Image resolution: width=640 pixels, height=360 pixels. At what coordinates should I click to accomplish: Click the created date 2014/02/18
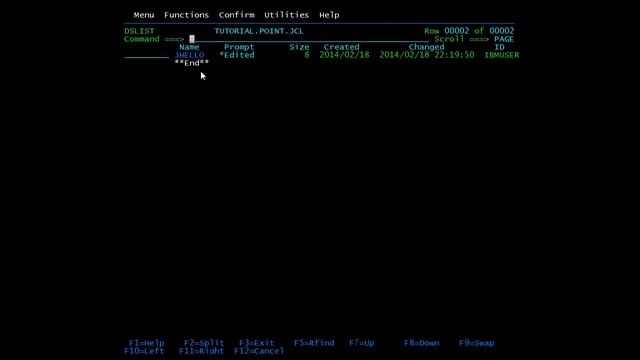tap(344, 55)
